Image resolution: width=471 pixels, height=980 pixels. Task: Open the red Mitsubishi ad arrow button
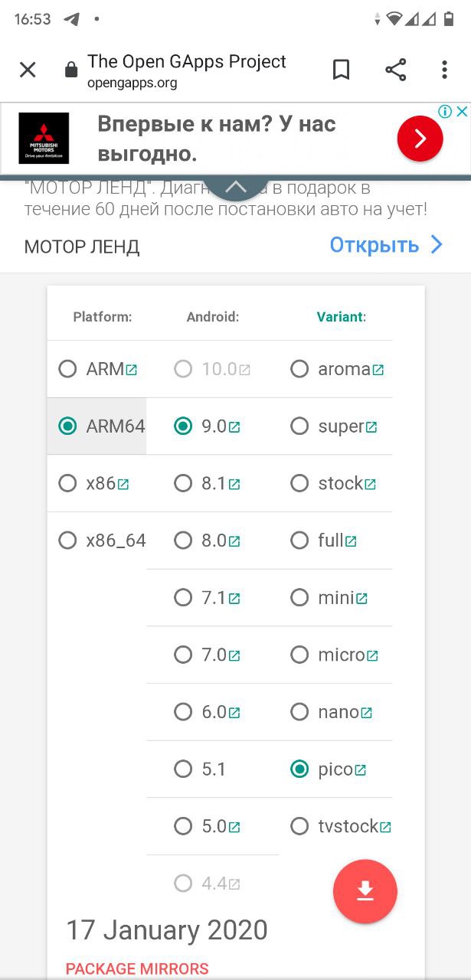click(x=420, y=139)
